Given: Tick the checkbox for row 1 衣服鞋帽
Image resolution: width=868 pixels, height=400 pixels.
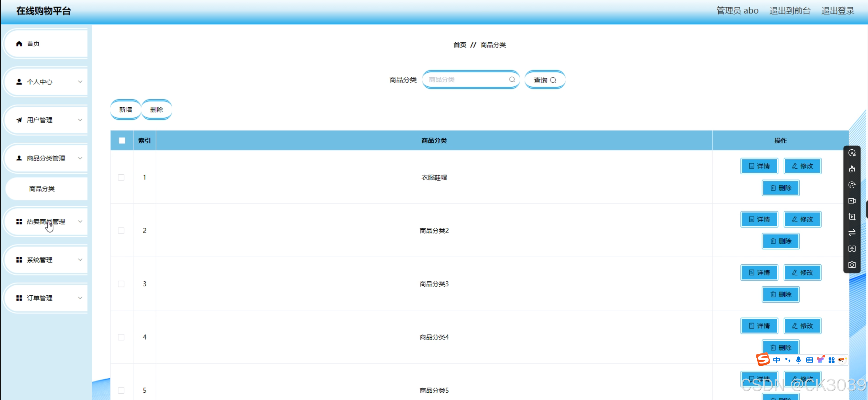Looking at the screenshot, I should click(121, 177).
